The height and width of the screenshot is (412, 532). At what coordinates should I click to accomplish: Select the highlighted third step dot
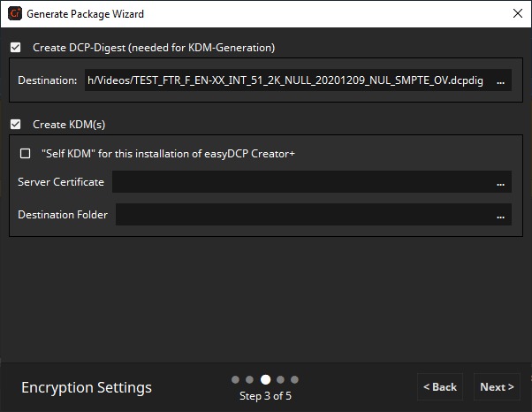tap(265, 379)
